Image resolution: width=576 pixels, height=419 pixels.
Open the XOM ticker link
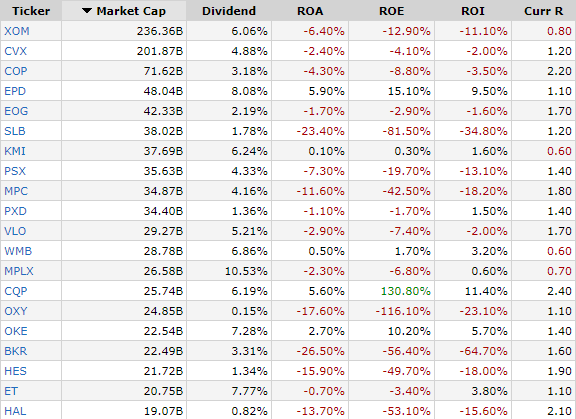[x=17, y=31]
